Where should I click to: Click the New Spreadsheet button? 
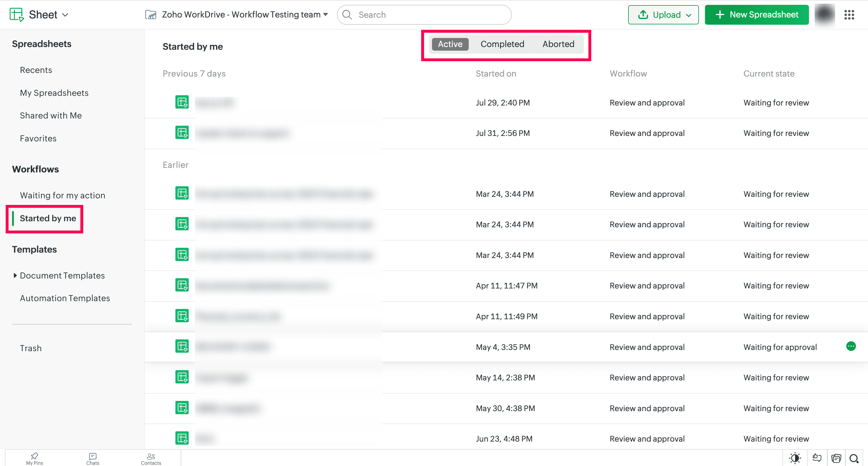click(x=756, y=15)
